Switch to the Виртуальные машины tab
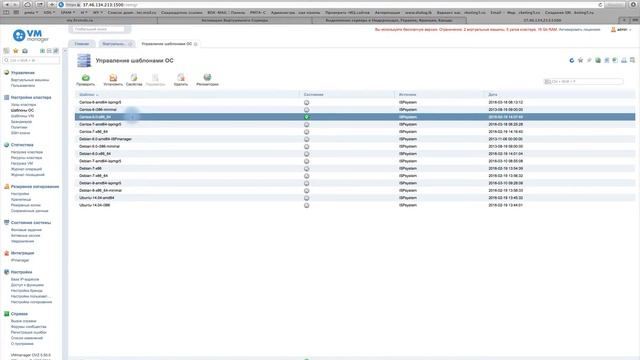This screenshot has width=640, height=360. coord(114,44)
